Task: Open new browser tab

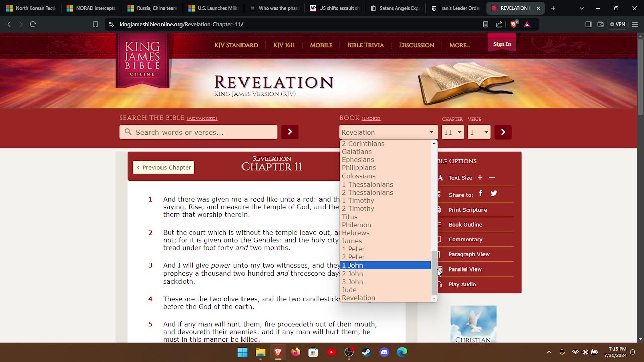Action: point(553,8)
